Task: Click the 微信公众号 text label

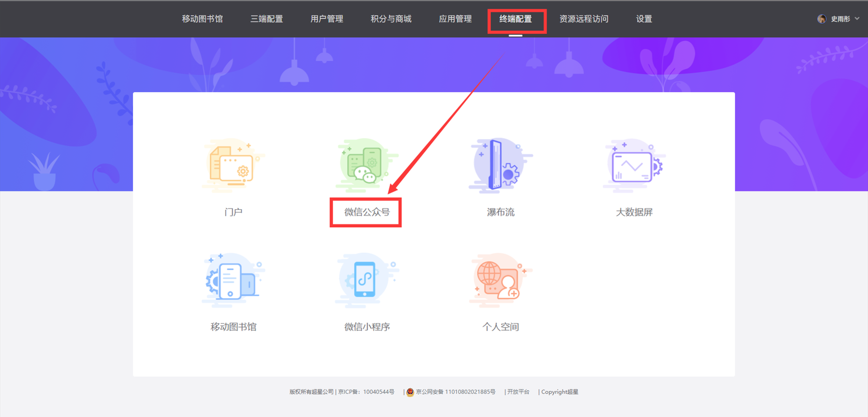Action: 367,212
